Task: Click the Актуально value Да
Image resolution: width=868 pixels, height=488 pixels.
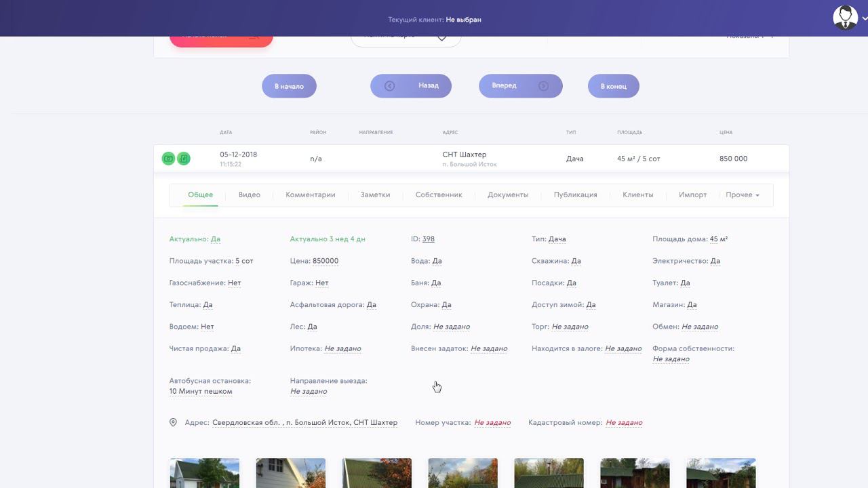Action: 216,239
